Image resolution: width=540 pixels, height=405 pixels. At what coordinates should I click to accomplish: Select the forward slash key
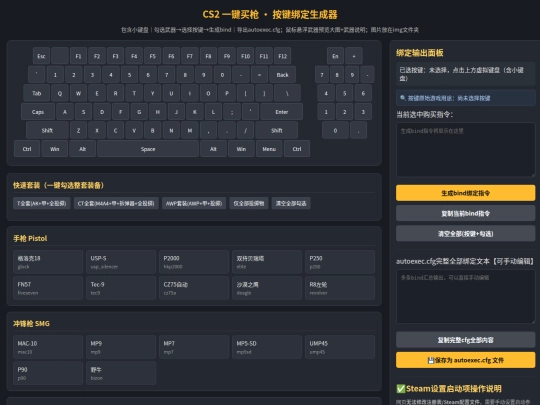click(246, 130)
